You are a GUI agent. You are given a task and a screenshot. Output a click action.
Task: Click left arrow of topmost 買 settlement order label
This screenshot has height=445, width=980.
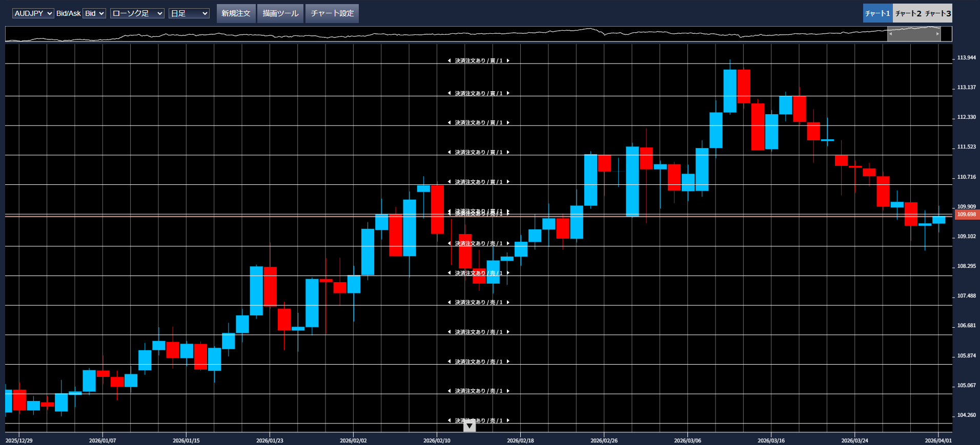[449, 61]
